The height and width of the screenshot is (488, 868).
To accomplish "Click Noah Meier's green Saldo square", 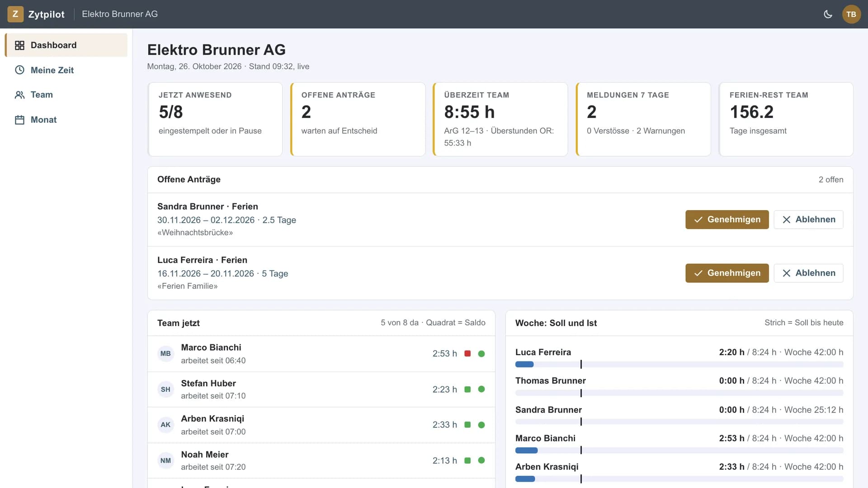I will (x=467, y=460).
